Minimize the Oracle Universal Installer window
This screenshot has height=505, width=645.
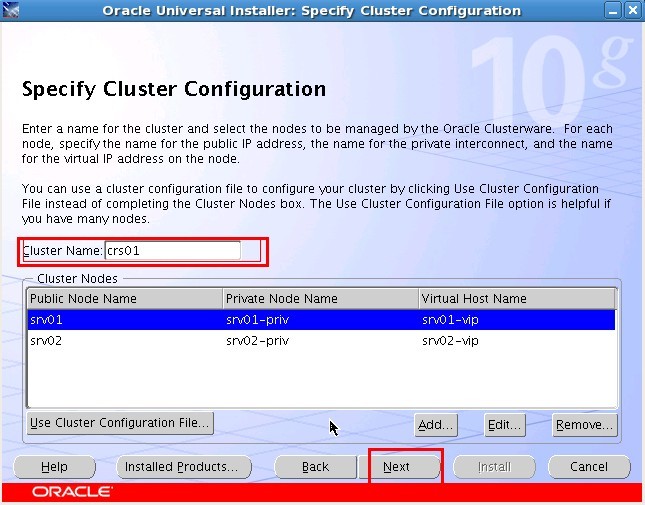click(613, 10)
